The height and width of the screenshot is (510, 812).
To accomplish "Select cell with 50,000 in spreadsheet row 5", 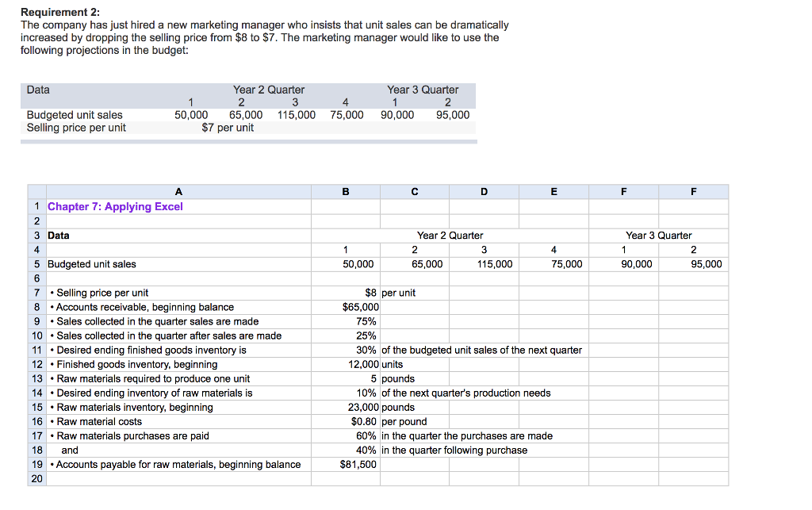I will click(x=346, y=264).
